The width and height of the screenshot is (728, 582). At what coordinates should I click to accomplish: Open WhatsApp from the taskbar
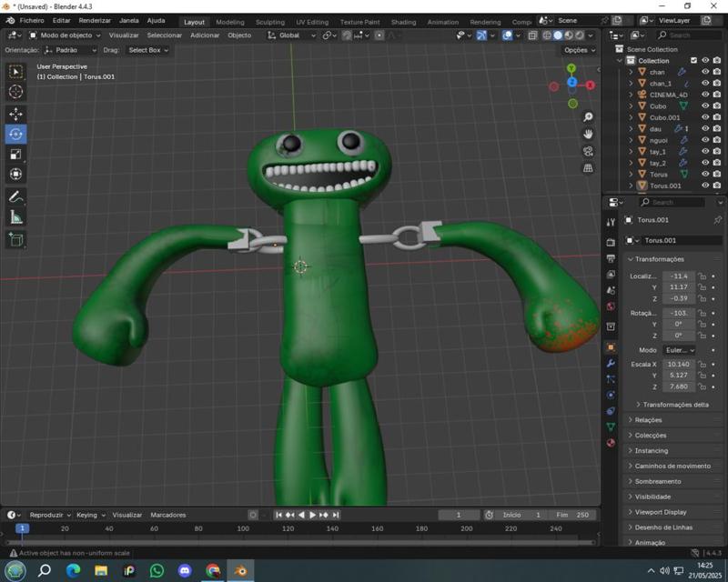pos(157,571)
